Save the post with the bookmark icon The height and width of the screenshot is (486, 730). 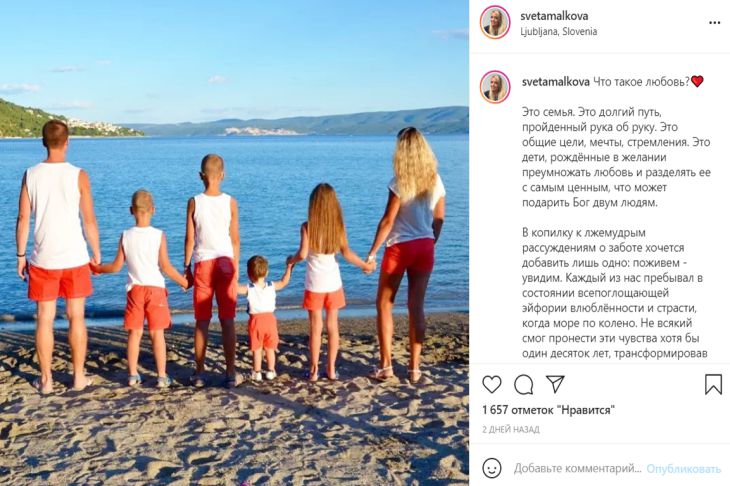[x=713, y=385]
